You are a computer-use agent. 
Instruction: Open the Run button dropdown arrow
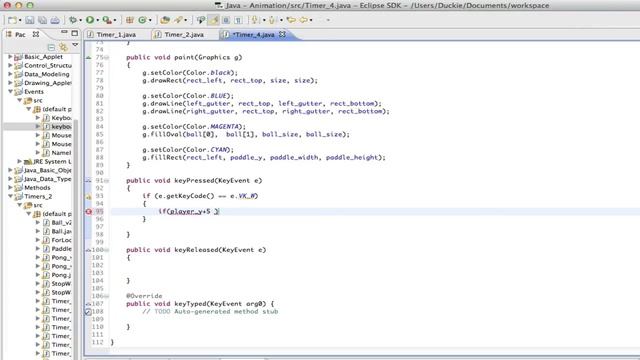(98, 20)
